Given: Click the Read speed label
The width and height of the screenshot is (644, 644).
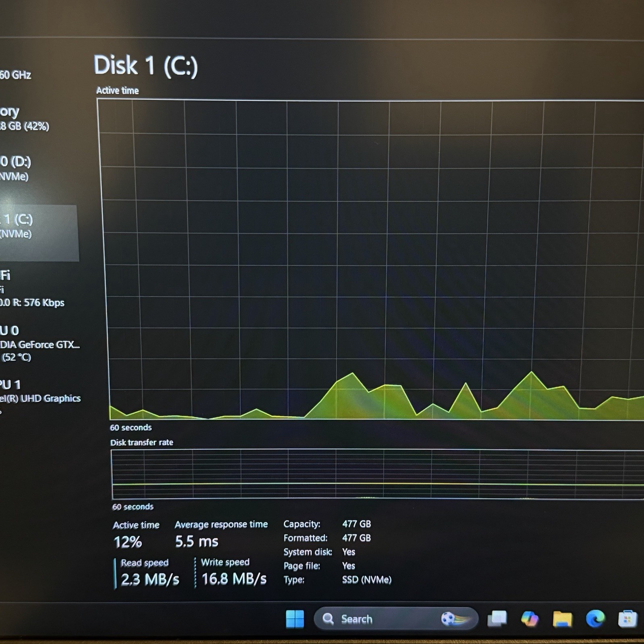Looking at the screenshot, I should click(x=144, y=563).
